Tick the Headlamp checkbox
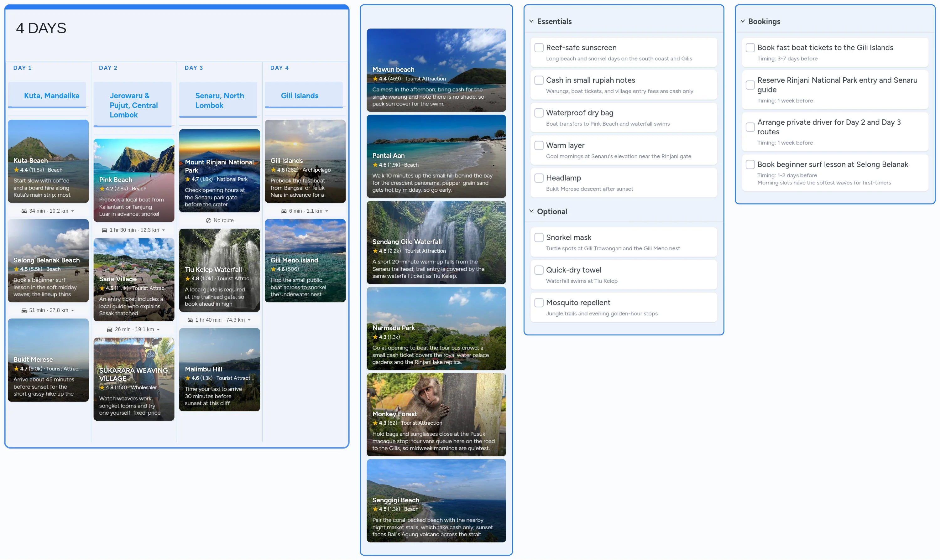Viewport: 940px width, 560px height. [539, 178]
